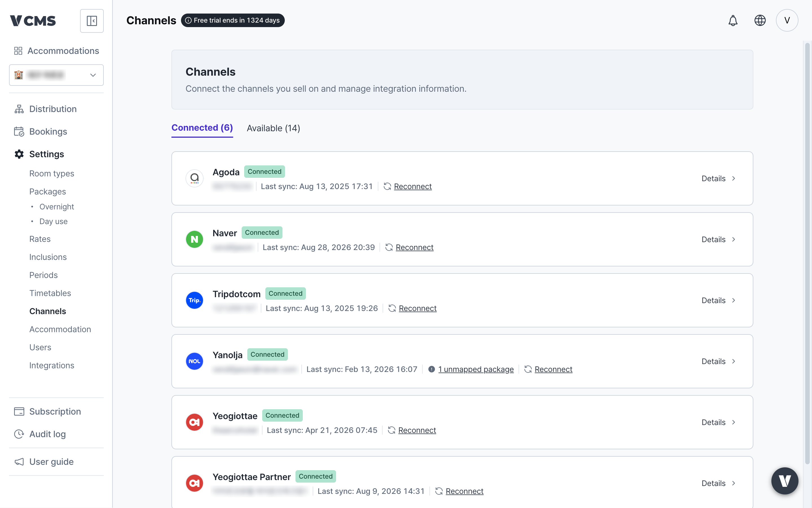812x508 pixels.
Task: Open Integrations settings
Action: point(52,365)
